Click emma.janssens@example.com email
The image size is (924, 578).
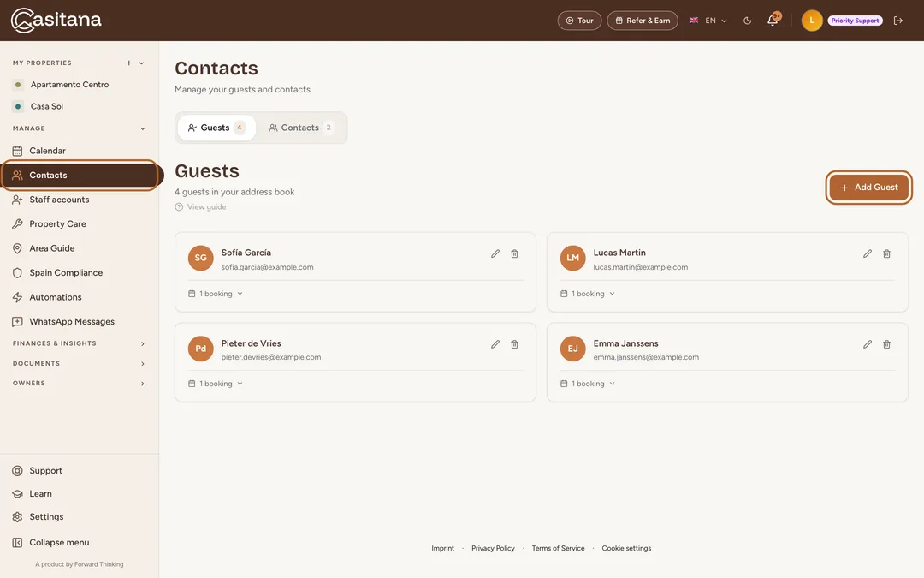point(646,357)
